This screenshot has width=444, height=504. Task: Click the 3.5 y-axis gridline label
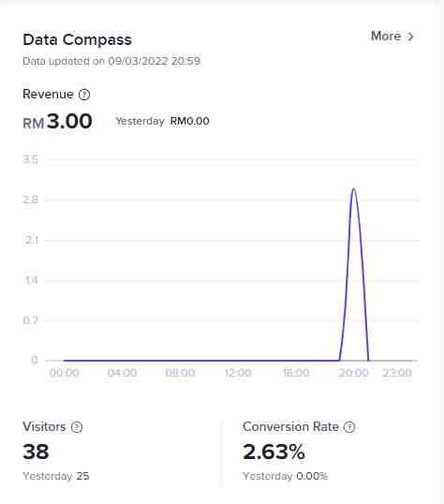pyautogui.click(x=30, y=159)
